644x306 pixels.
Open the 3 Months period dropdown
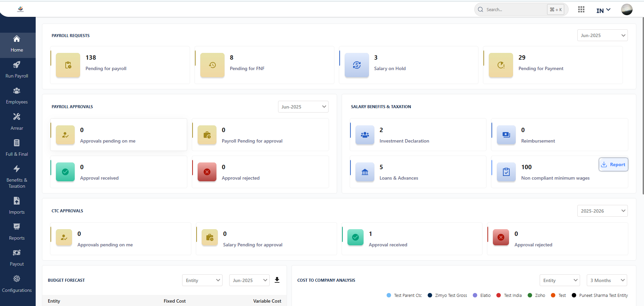point(607,280)
